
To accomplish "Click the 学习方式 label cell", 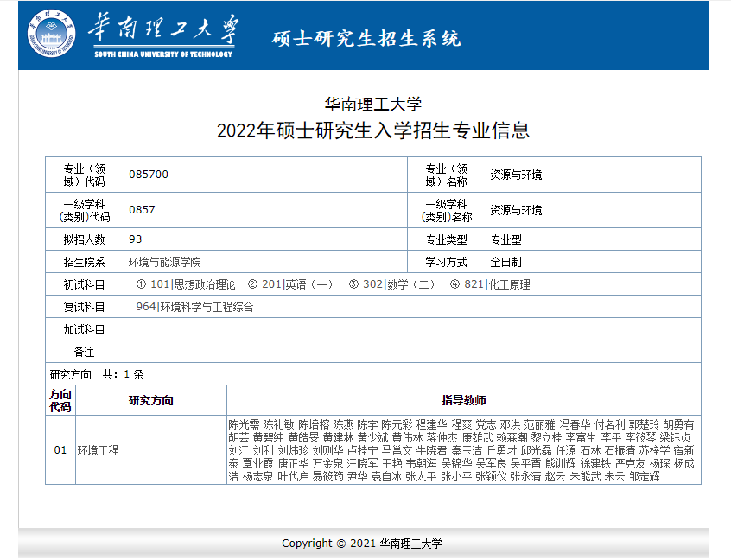I will 446,262.
